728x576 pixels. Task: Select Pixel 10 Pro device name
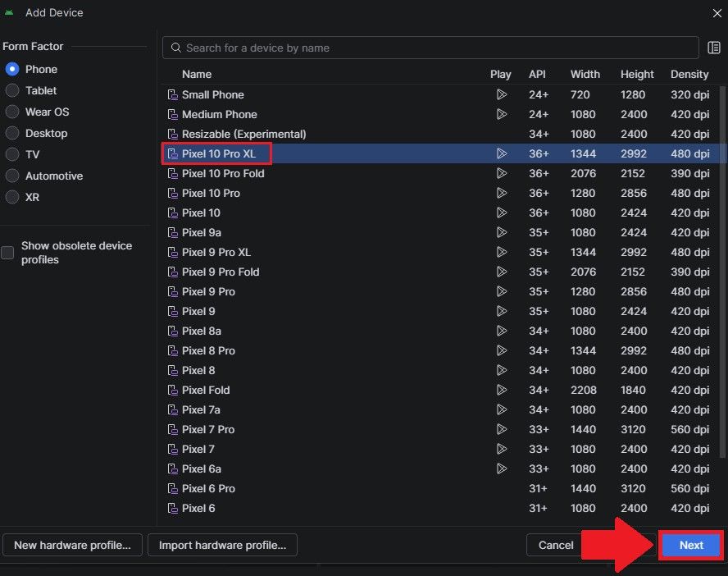(211, 194)
